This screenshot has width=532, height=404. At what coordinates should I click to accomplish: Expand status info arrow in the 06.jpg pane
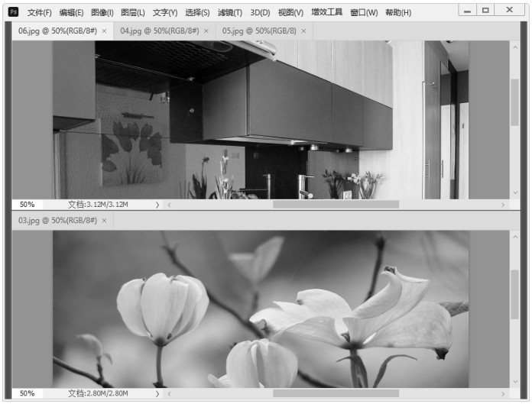(157, 205)
